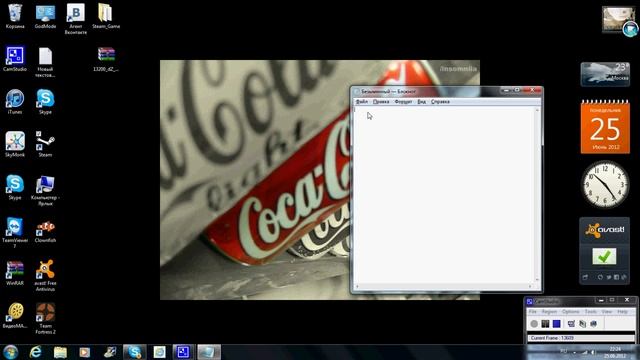Select the Team Fortress 2 desktop shortcut
Image resolution: width=640 pixels, height=360 pixels.
[x=45, y=319]
